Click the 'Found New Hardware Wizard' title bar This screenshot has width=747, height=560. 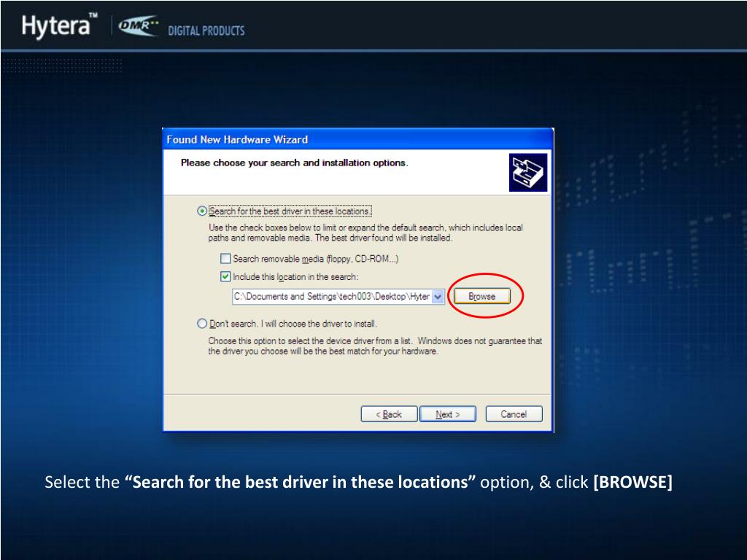[x=357, y=139]
